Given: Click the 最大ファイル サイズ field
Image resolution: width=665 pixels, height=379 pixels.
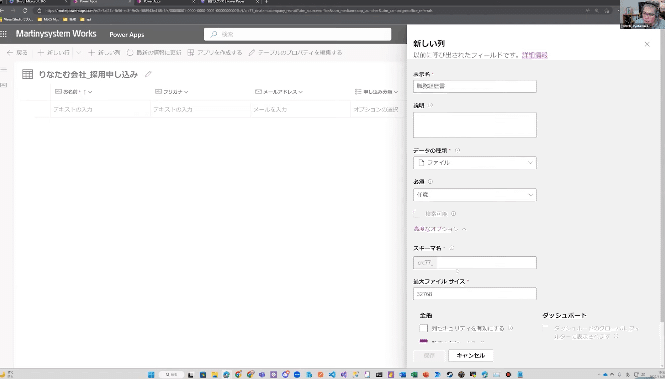Looking at the screenshot, I should tap(475, 294).
